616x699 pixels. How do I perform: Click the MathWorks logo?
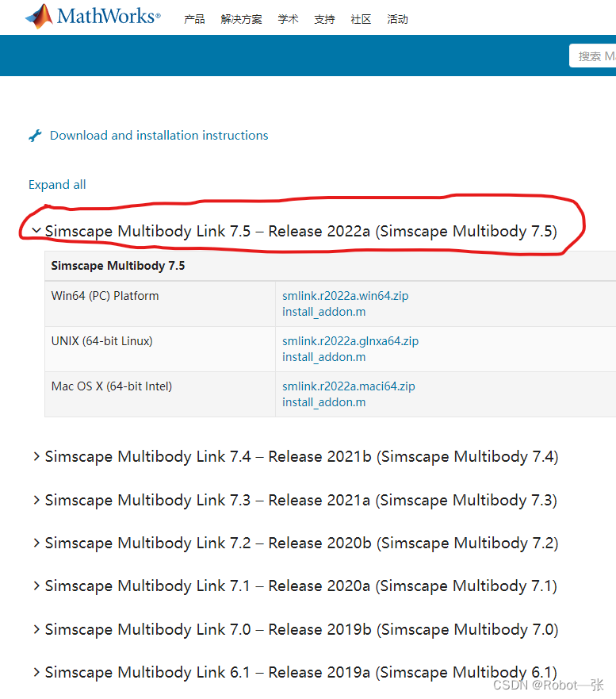tap(93, 16)
